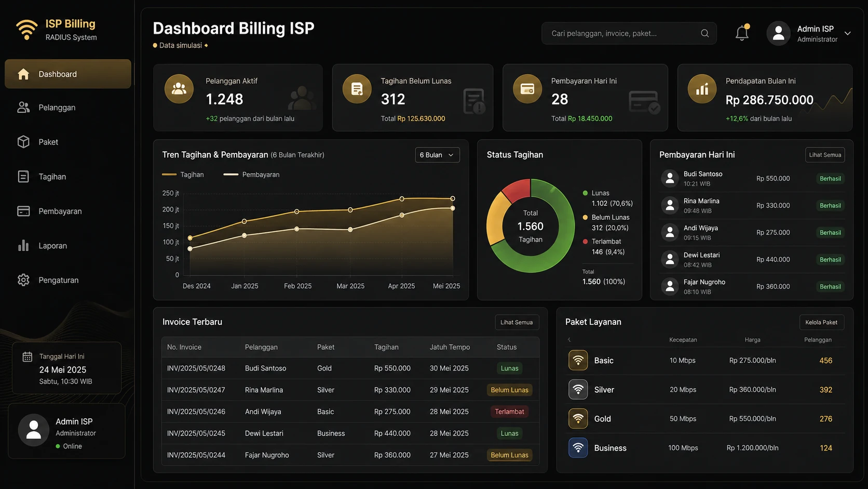
Task: Click the Kelola Paket button
Action: [x=821, y=322]
